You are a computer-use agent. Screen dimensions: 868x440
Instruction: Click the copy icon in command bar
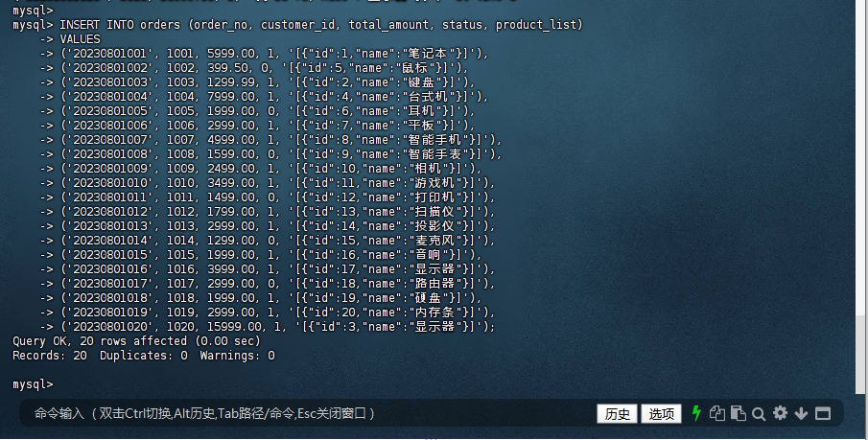tap(717, 413)
